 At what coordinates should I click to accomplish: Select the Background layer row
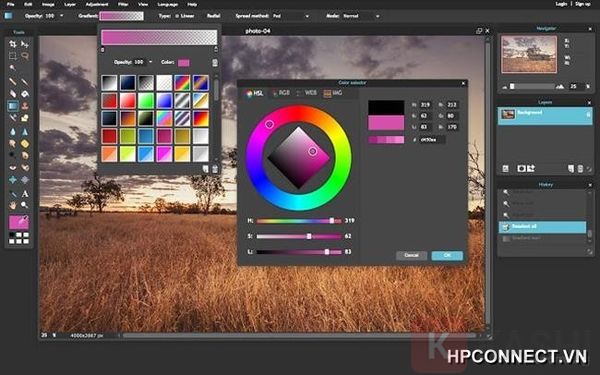click(545, 116)
